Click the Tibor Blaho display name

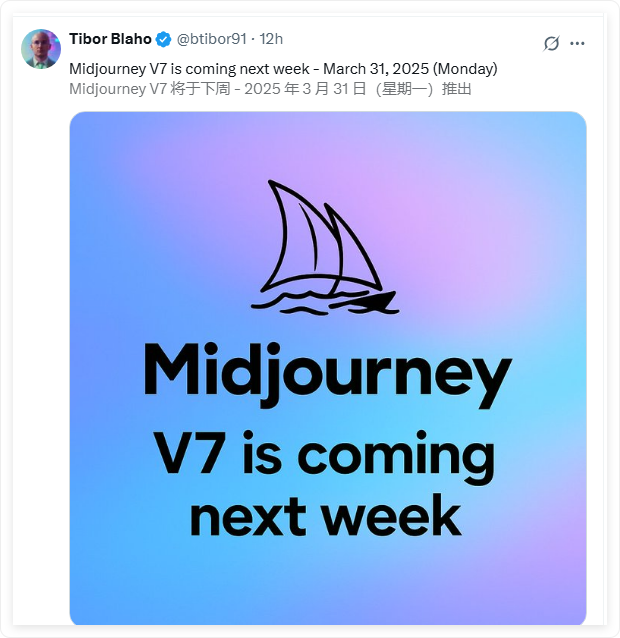tap(110, 39)
